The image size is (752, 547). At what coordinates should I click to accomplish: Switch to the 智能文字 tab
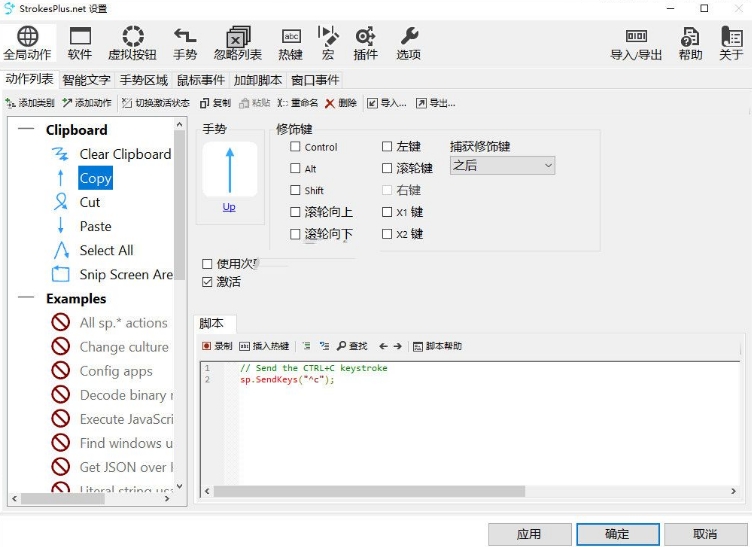[x=86, y=80]
